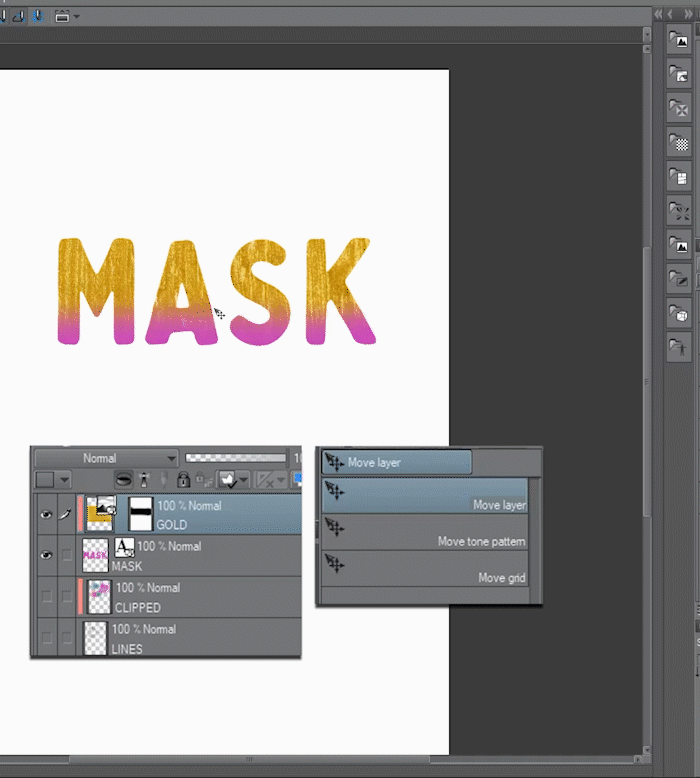Open the pen brush materials folder
The image size is (700, 778).
pyautogui.click(x=680, y=280)
